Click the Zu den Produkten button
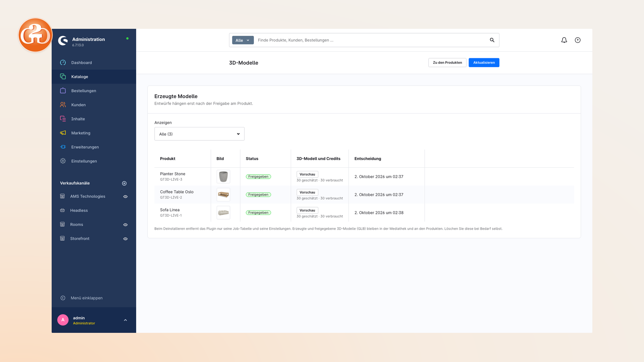Image resolution: width=644 pixels, height=362 pixels. pos(447,63)
